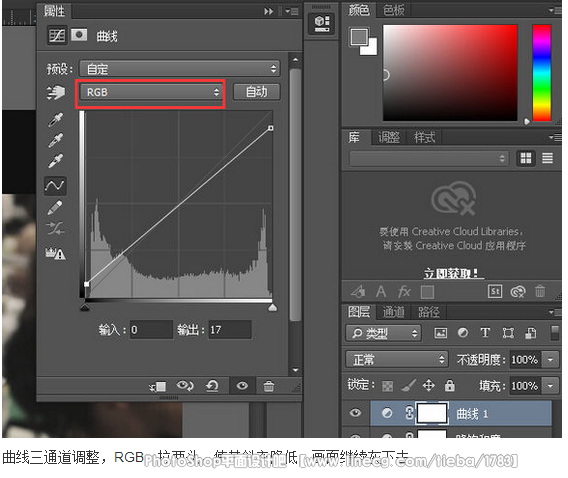Toggle lock position
568x478 pixels.
coord(429,385)
